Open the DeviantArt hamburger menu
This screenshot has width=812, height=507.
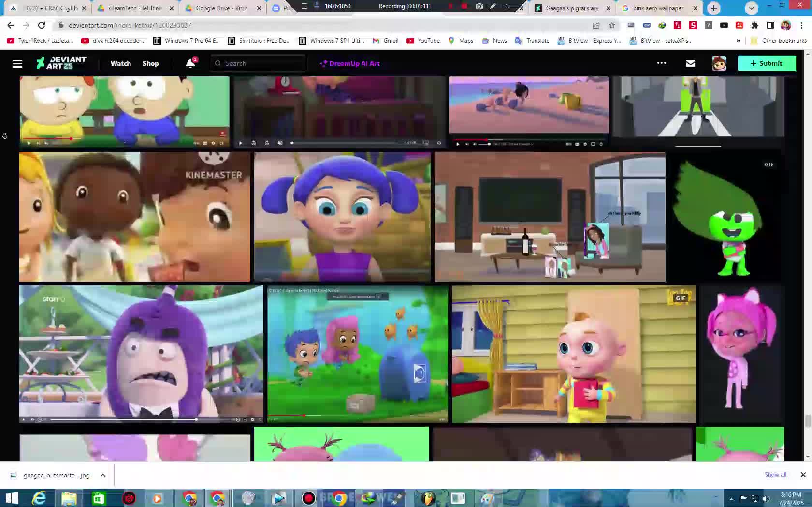tap(17, 63)
